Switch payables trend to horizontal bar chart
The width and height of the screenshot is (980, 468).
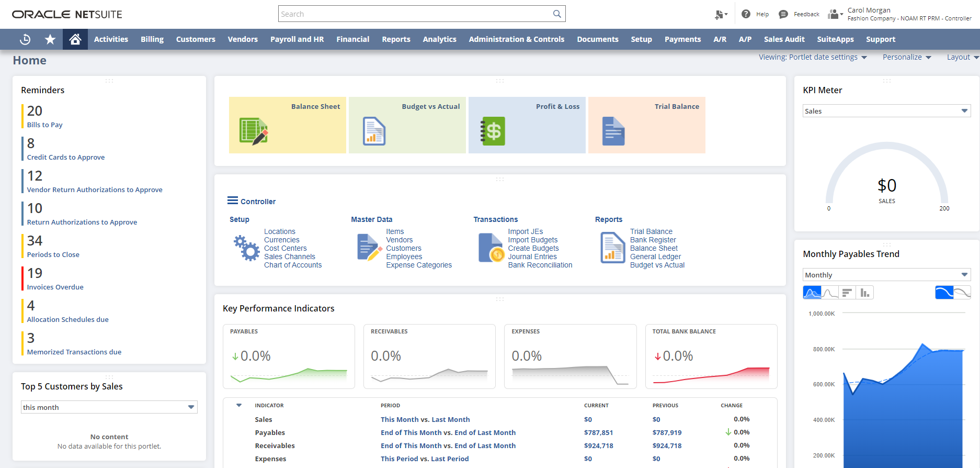[847, 293]
